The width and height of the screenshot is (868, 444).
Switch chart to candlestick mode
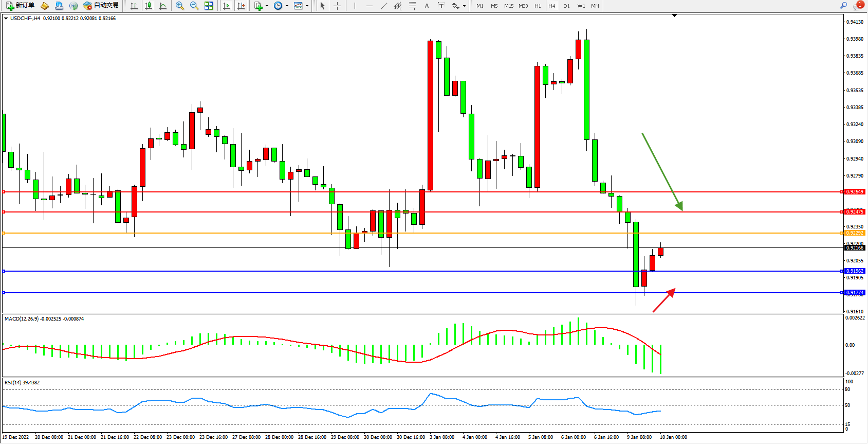[x=149, y=6]
